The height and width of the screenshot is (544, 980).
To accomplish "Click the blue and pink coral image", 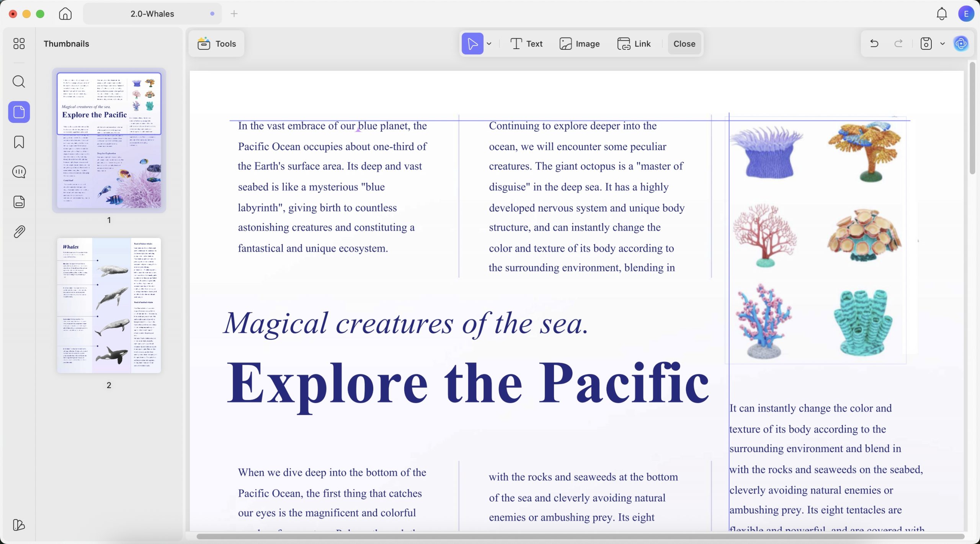I will (764, 321).
